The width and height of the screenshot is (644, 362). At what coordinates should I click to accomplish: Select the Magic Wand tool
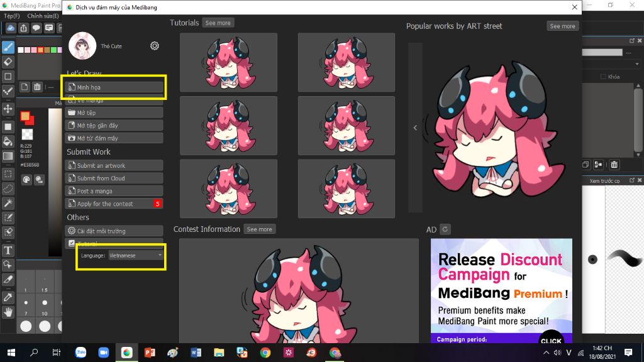coord(8,203)
